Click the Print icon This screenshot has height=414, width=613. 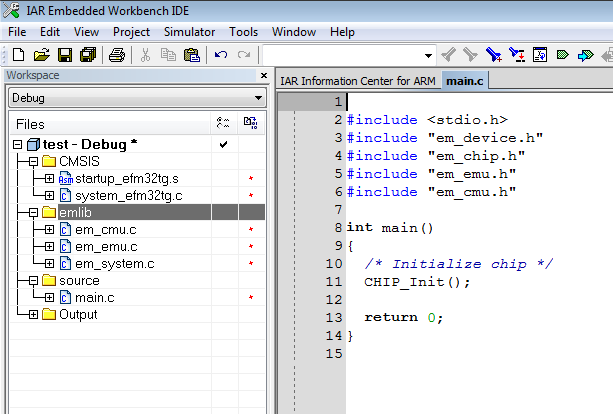coord(117,55)
